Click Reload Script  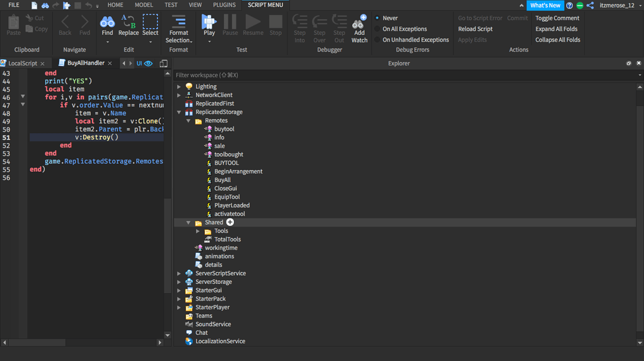point(475,29)
